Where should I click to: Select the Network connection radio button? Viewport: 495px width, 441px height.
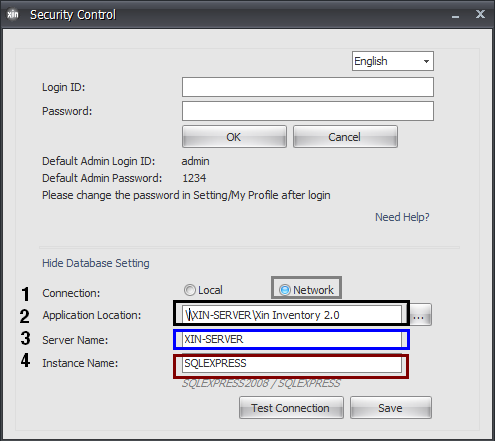click(285, 290)
